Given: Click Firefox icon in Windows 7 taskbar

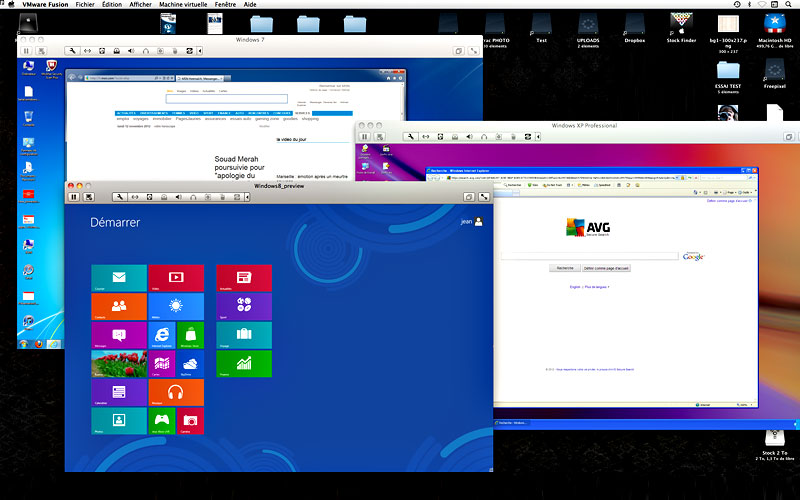Looking at the screenshot, I should [39, 344].
